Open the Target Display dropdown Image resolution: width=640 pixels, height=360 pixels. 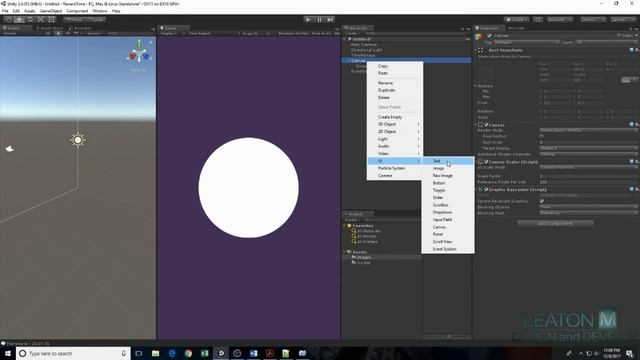588,148
